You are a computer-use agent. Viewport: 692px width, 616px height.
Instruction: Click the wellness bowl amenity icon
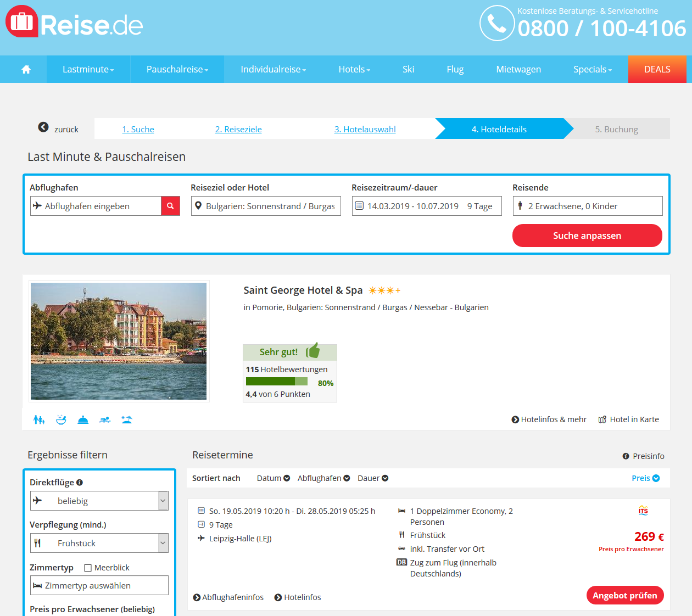[x=61, y=419]
